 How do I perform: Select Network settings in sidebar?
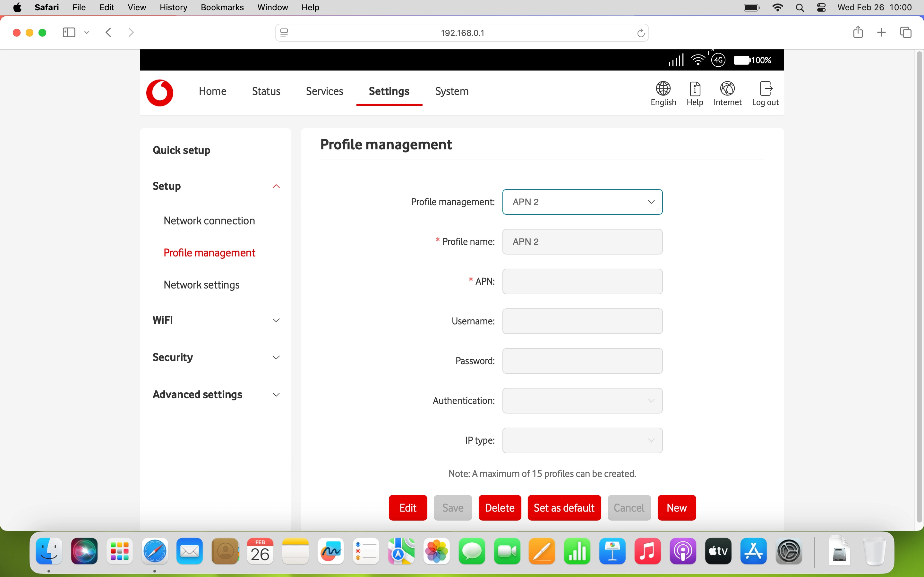coord(201,285)
